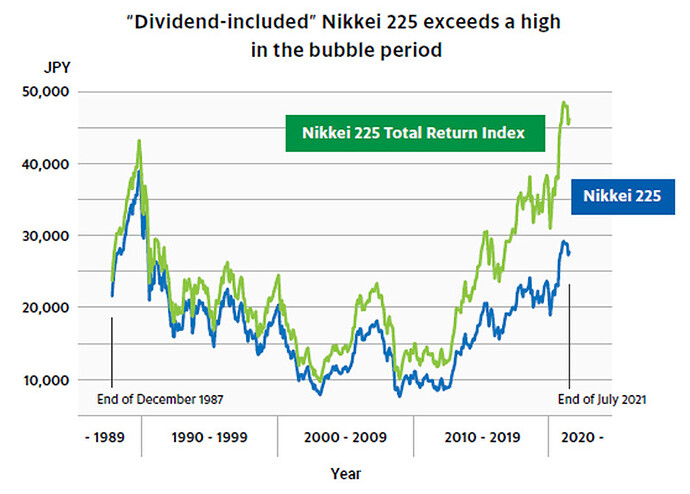
Task: Click the '20,000' y-axis value
Action: click(45, 308)
